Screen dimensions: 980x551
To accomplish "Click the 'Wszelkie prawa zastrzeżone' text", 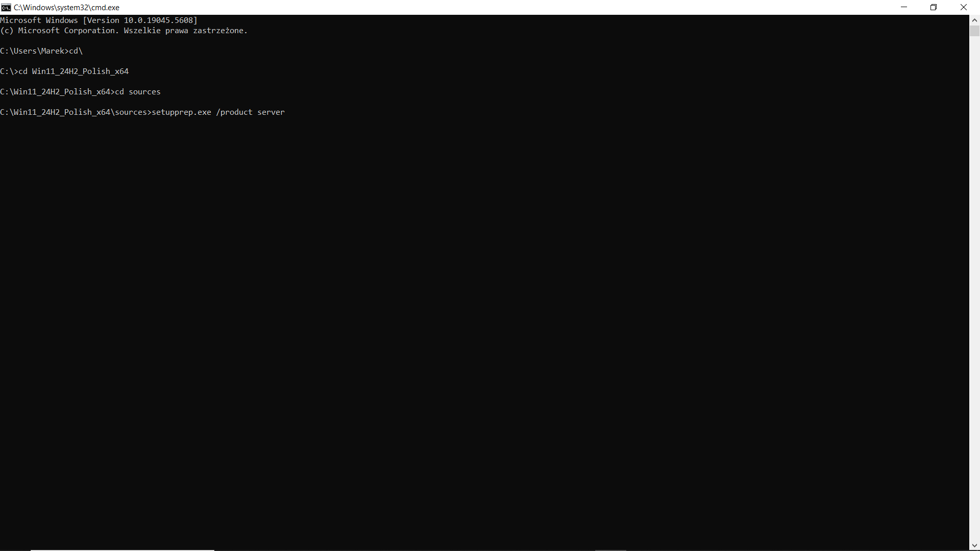I will [x=185, y=31].
